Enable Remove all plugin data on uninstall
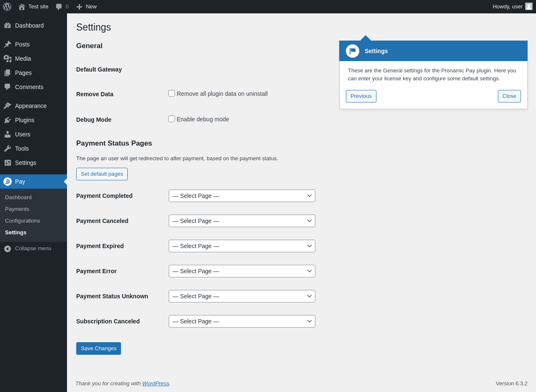 click(x=172, y=93)
